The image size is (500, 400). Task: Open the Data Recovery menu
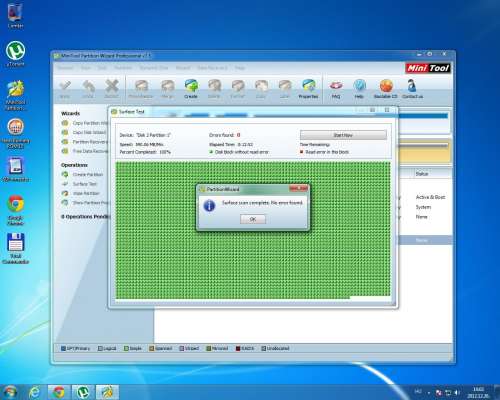pos(212,68)
